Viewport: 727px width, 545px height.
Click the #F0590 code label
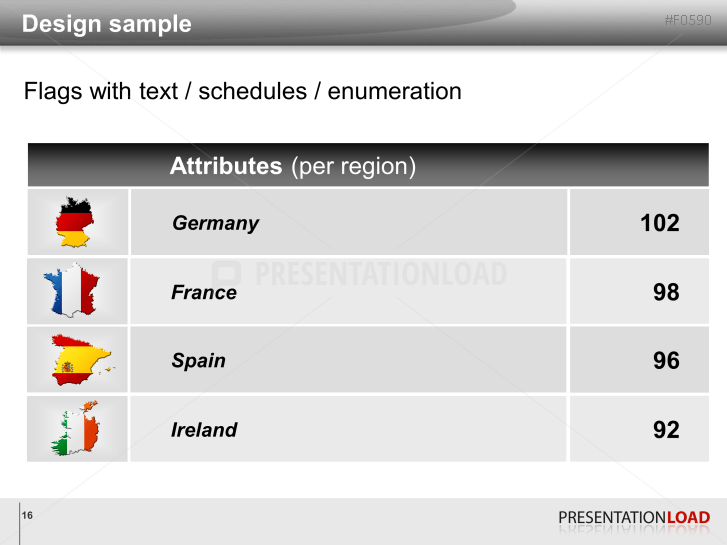click(688, 20)
